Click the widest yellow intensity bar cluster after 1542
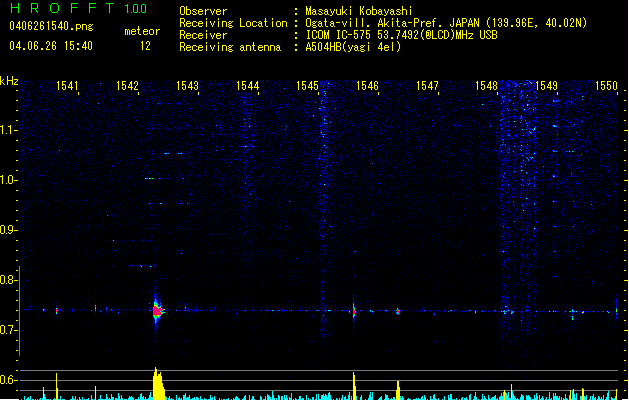The width and height of the screenshot is (629, 400). point(158,384)
